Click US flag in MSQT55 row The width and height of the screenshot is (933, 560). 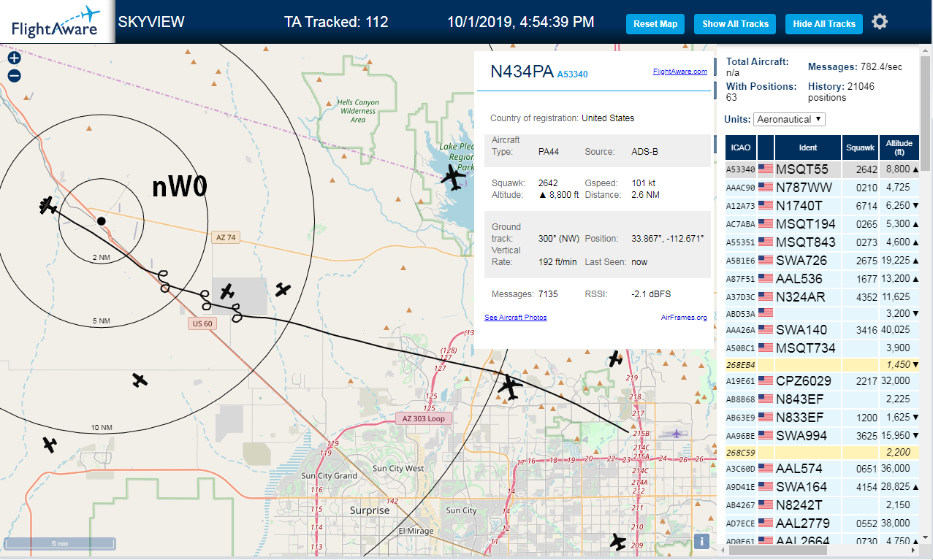[766, 169]
